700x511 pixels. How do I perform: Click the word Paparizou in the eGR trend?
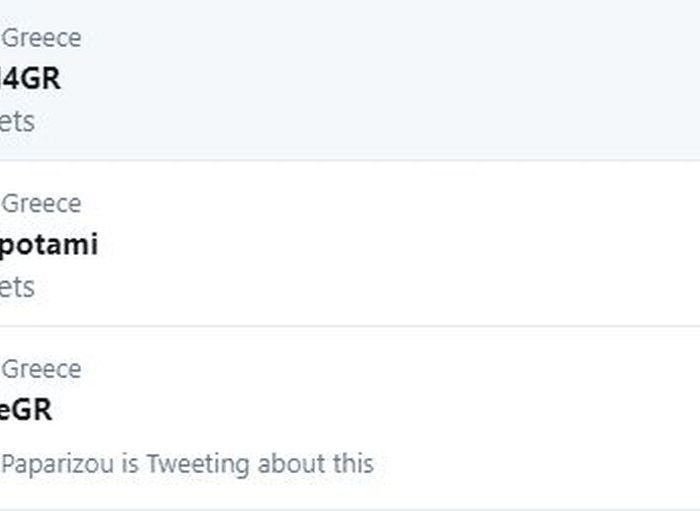58,464
